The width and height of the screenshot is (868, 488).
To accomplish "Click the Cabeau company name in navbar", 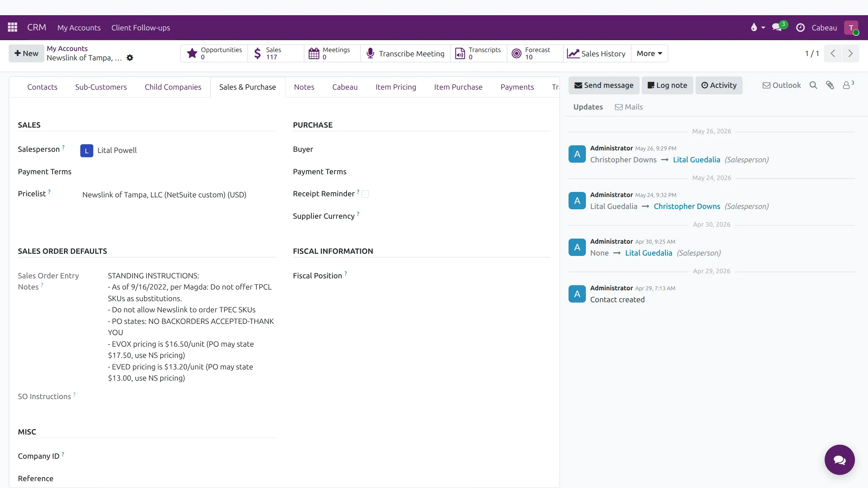I will (824, 28).
